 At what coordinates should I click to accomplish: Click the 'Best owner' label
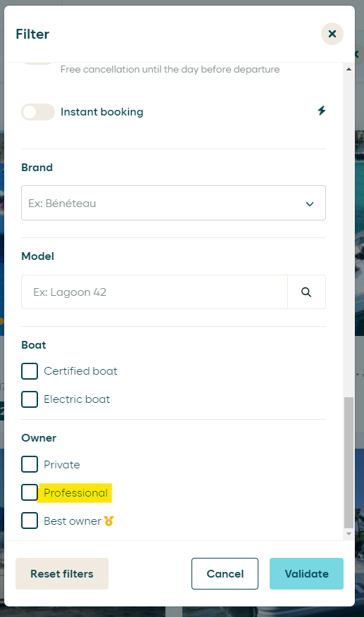click(73, 521)
